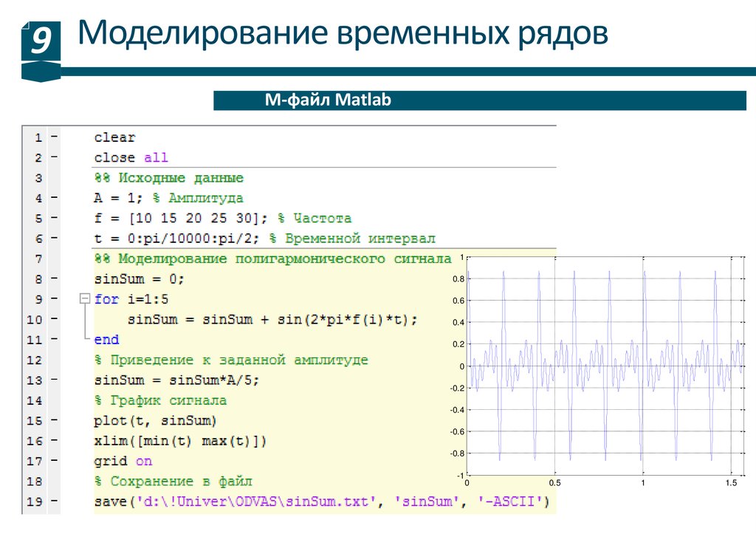Select line number 7 in the gutter

click(x=38, y=259)
